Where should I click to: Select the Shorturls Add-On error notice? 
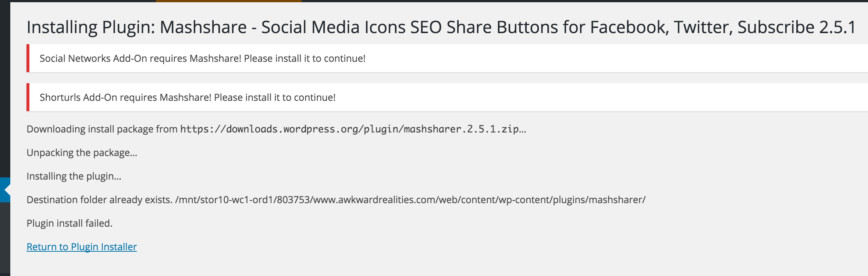tap(447, 97)
